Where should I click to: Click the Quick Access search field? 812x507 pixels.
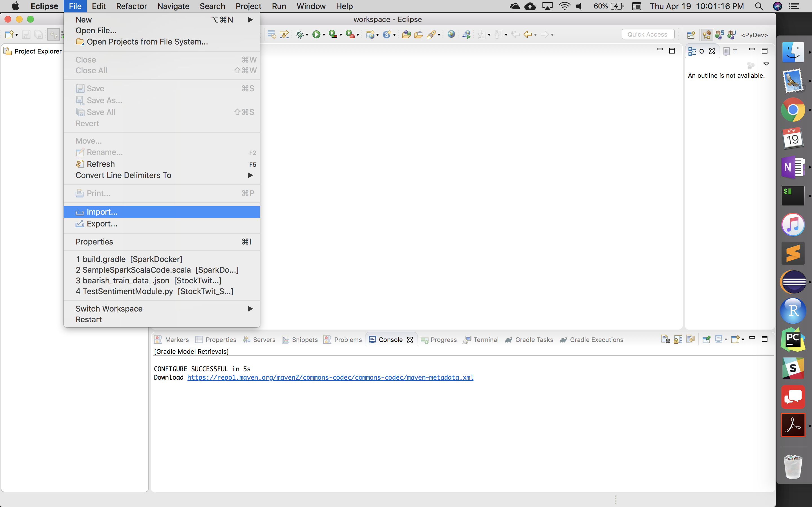pyautogui.click(x=647, y=34)
